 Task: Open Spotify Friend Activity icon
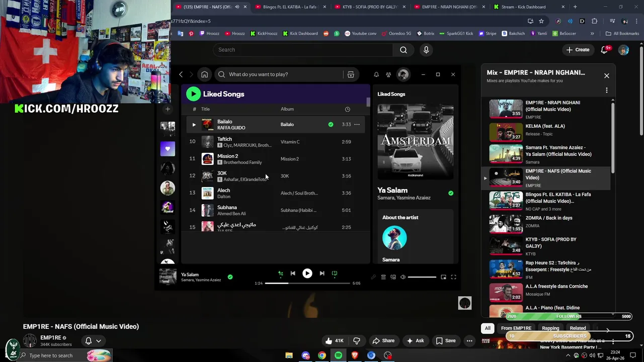coord(388,74)
